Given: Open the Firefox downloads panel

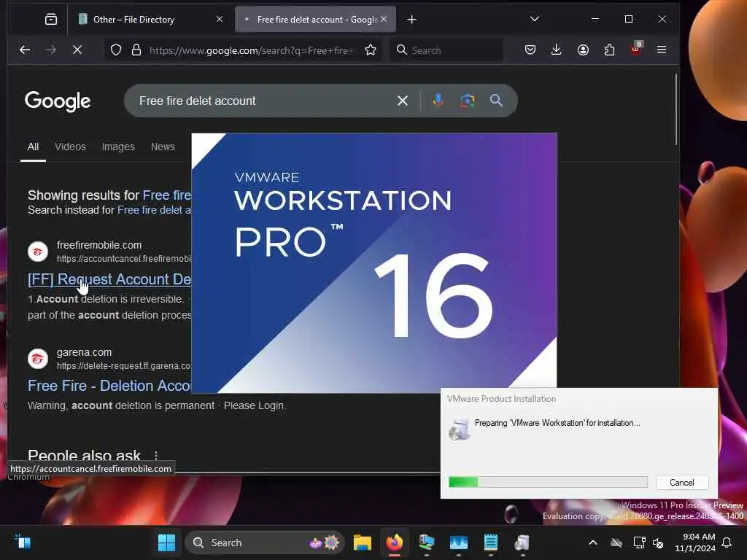Looking at the screenshot, I should [556, 50].
